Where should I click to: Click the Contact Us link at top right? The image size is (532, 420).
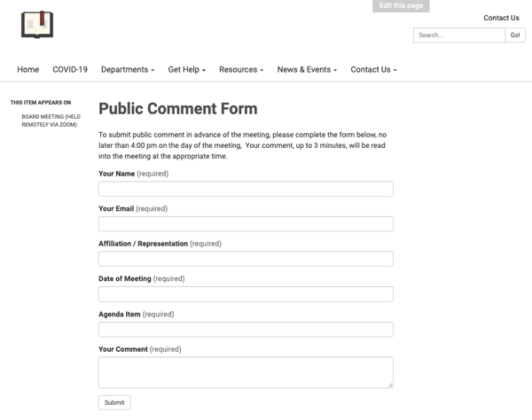coord(501,18)
